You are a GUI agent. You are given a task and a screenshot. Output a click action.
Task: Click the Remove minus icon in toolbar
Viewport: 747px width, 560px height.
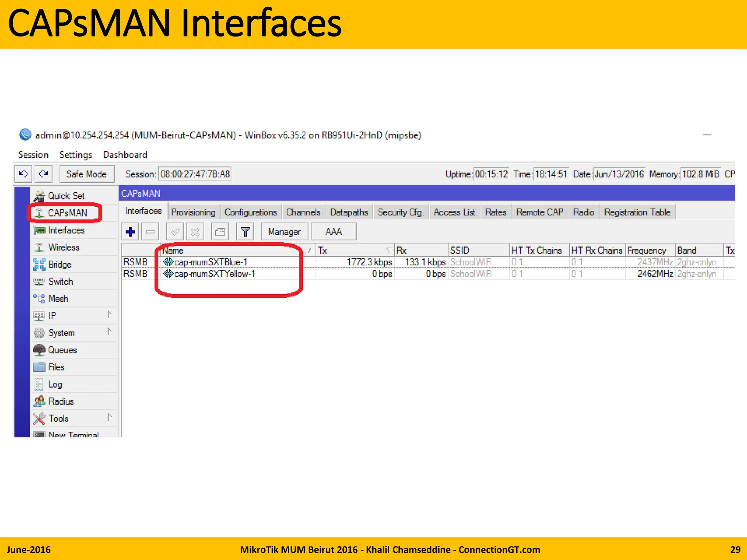click(x=150, y=232)
